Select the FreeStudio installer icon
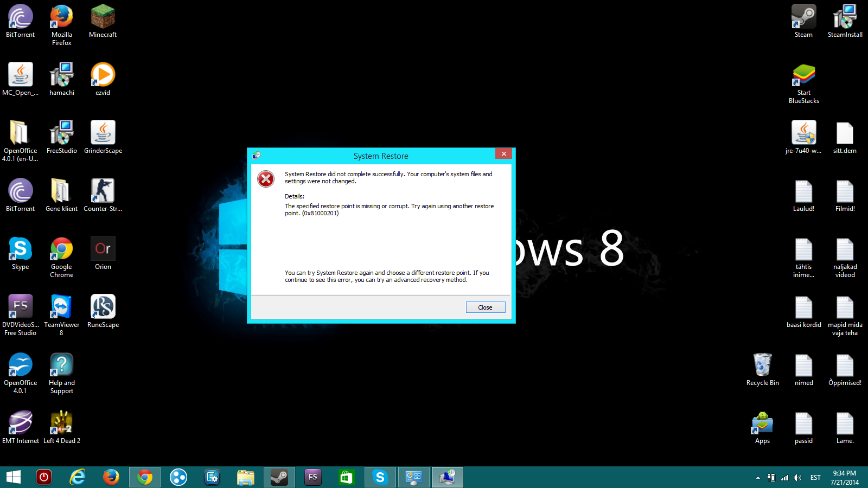Screen dimensions: 868x488 point(62,137)
